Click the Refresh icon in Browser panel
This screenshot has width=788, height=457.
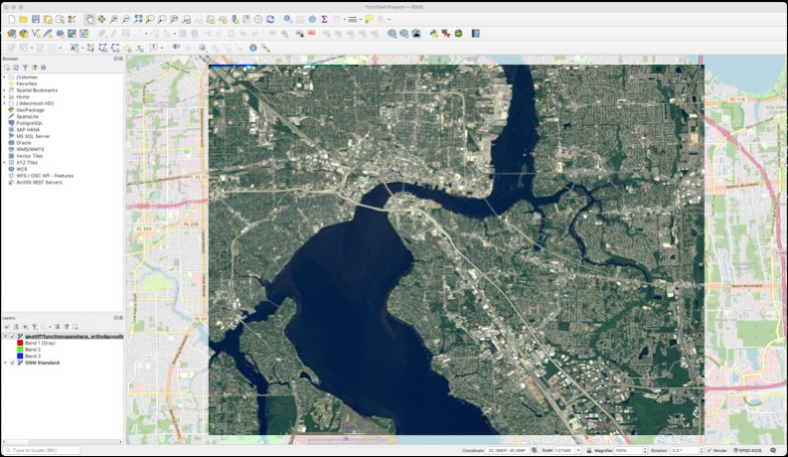click(x=16, y=67)
